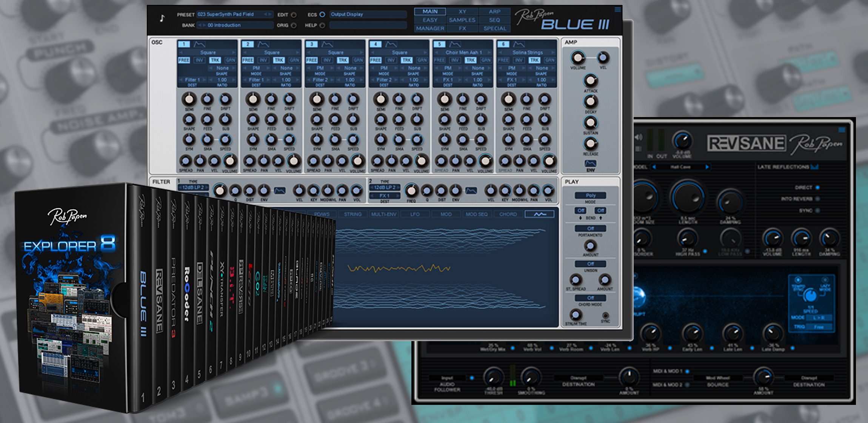The image size is (868, 423).
Task: Toggle the EDIT radio indicator
Action: pos(294,15)
